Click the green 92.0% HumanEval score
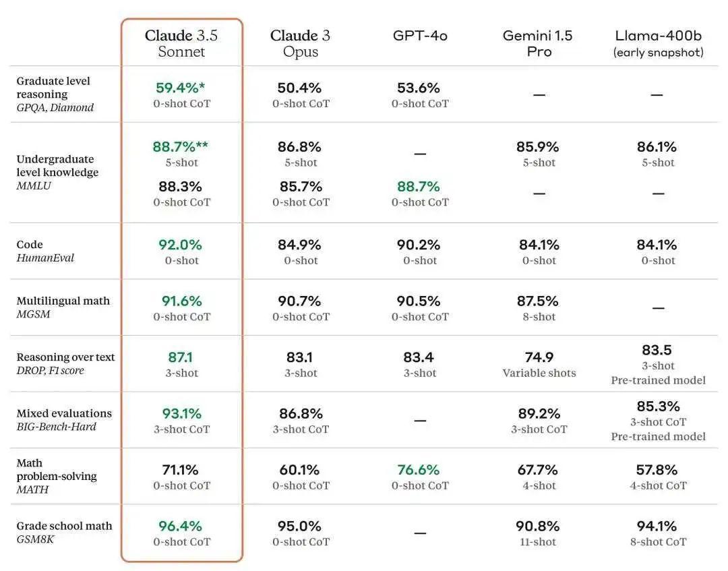The width and height of the screenshot is (728, 571). tap(181, 245)
